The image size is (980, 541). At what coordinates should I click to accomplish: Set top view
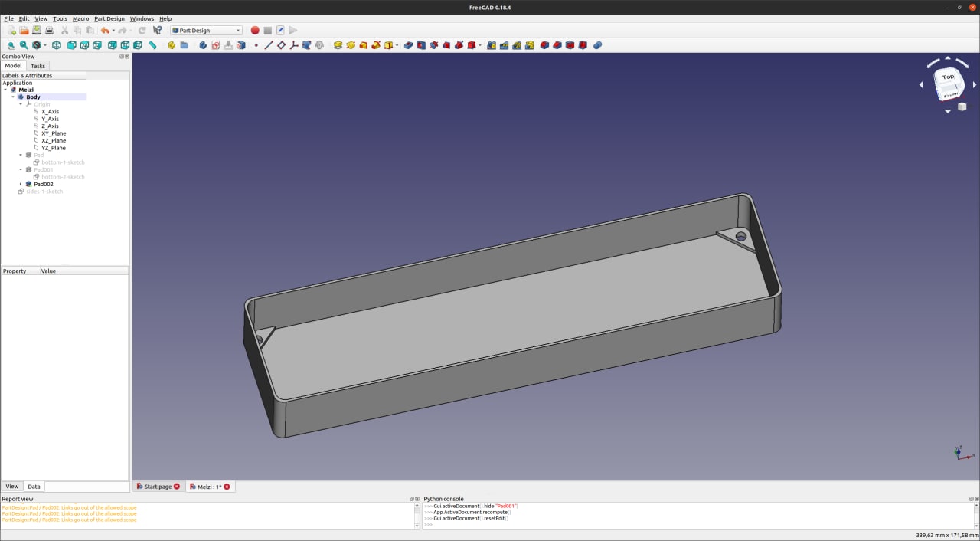[84, 45]
